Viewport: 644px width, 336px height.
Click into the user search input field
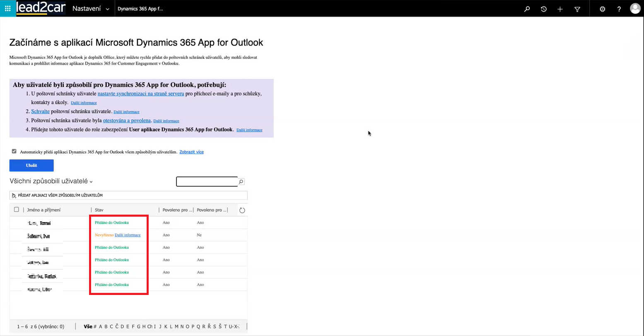[x=207, y=181]
